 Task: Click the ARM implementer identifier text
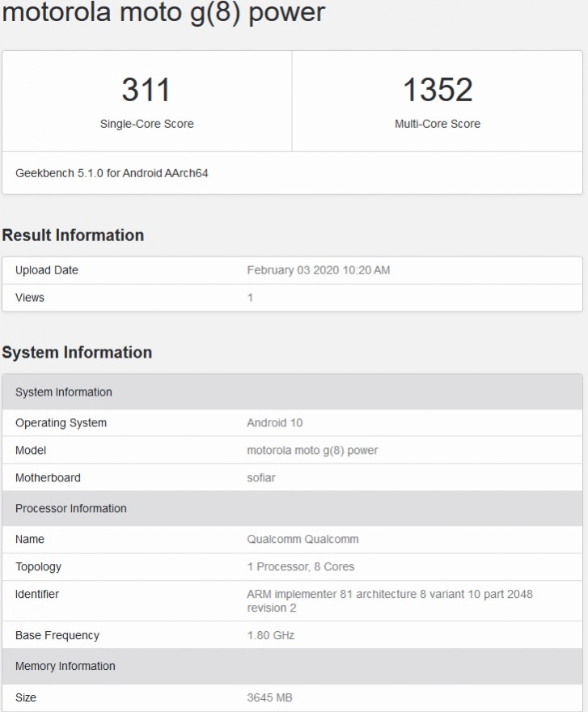coord(389,600)
